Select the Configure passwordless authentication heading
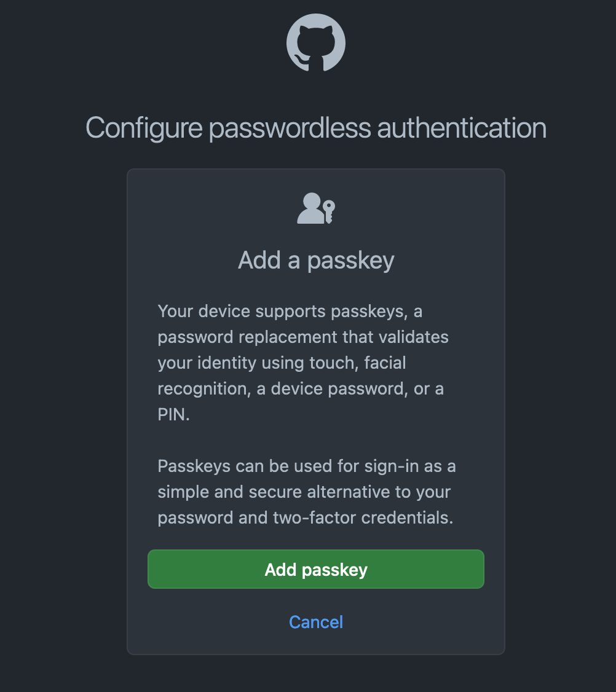Screen dimensions: 616x692 point(316,128)
